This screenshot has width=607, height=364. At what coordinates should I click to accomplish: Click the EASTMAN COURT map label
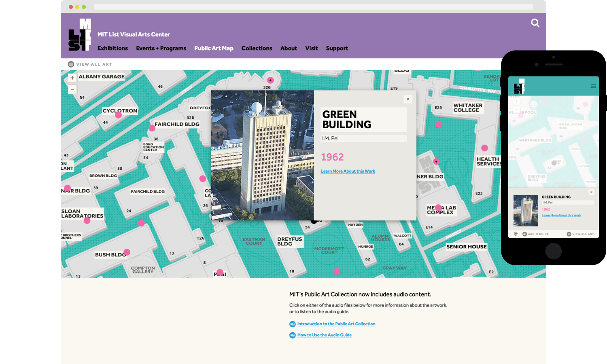254,241
